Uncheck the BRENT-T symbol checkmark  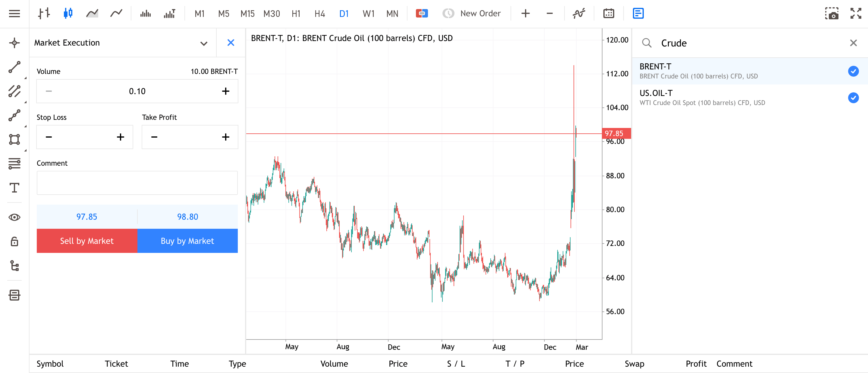(853, 71)
